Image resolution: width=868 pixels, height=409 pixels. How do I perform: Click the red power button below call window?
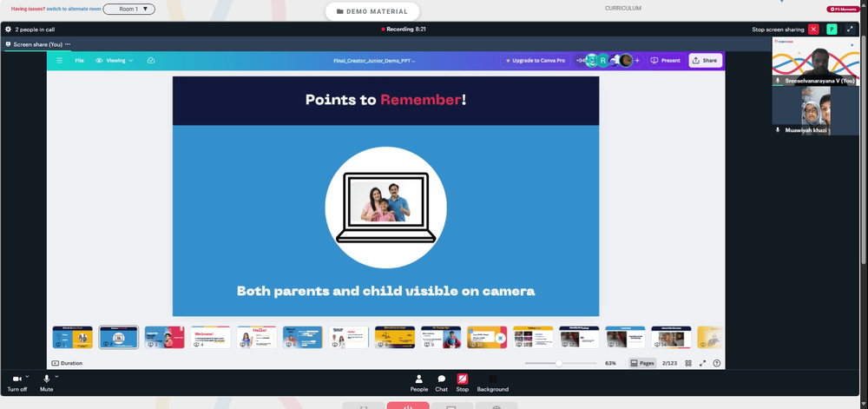coord(408,406)
